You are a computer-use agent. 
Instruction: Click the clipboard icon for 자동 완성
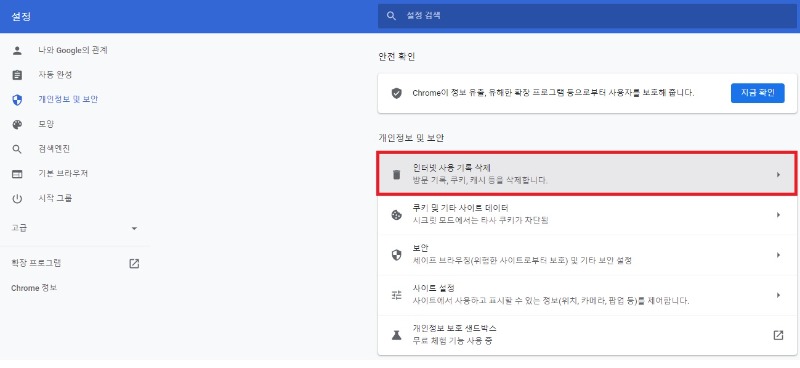click(x=17, y=75)
